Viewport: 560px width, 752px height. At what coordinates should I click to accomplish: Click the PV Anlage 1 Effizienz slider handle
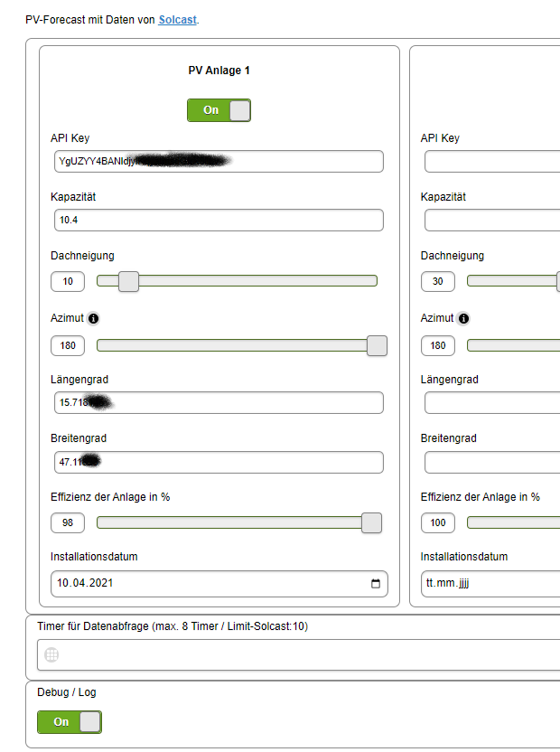(x=371, y=522)
